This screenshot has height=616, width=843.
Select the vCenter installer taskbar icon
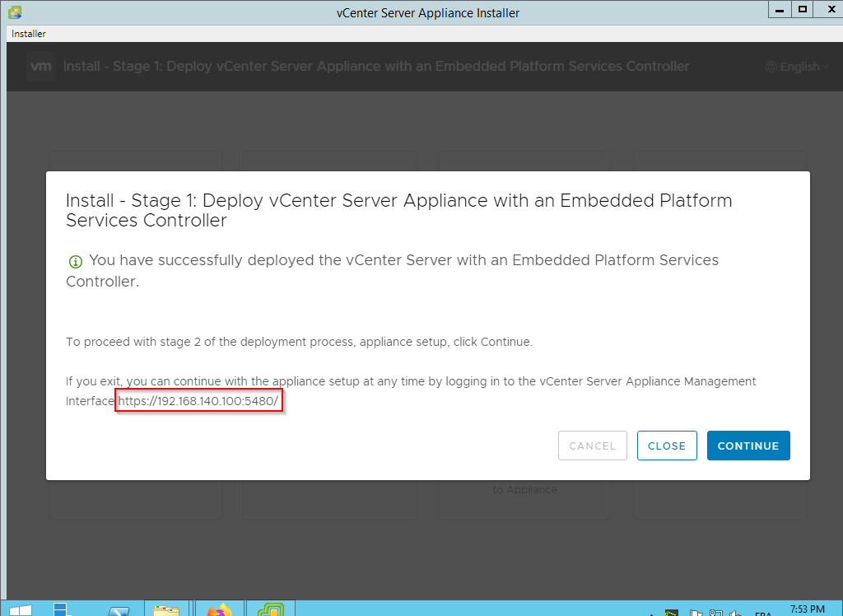click(271, 609)
